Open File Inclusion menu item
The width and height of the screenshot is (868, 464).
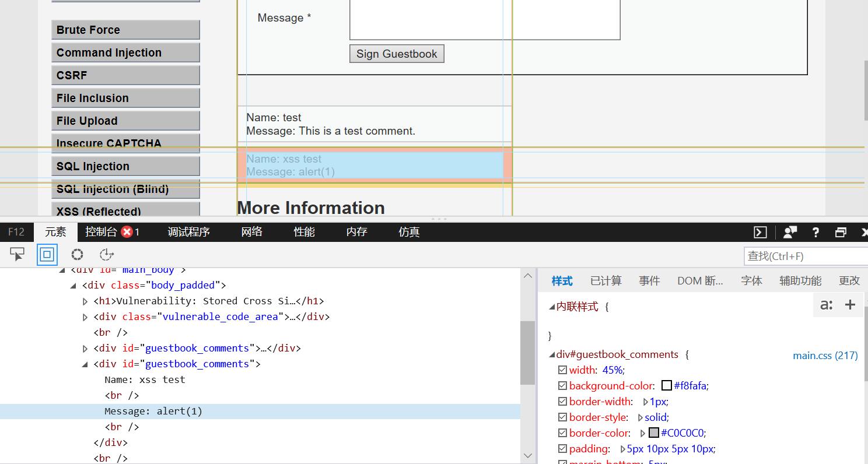(x=125, y=98)
